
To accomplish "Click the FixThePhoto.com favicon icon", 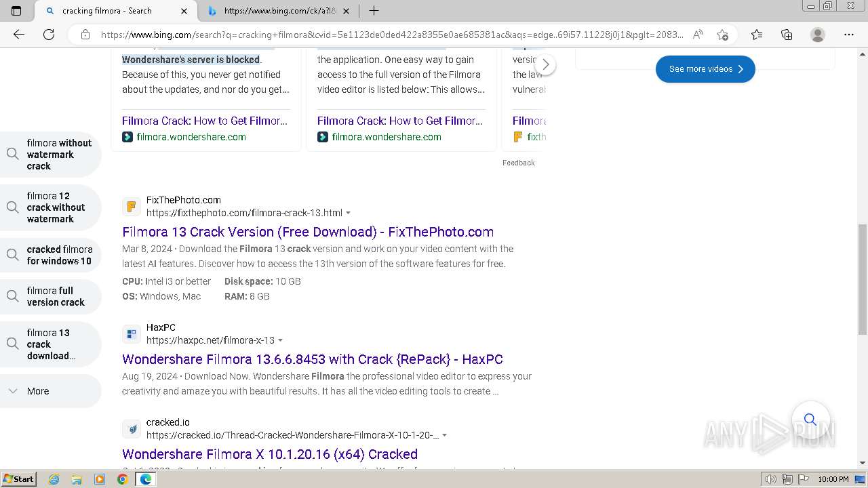I will (132, 207).
